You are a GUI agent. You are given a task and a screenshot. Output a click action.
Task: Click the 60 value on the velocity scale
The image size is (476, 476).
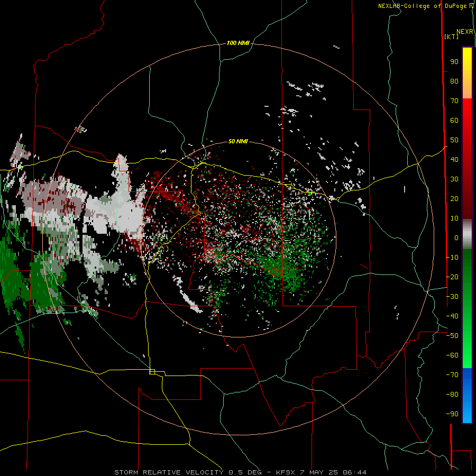[454, 121]
